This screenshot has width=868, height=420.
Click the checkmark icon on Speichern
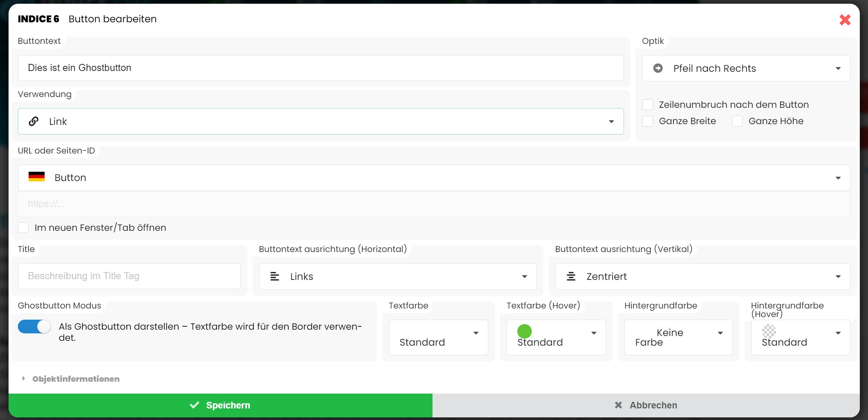[194, 405]
